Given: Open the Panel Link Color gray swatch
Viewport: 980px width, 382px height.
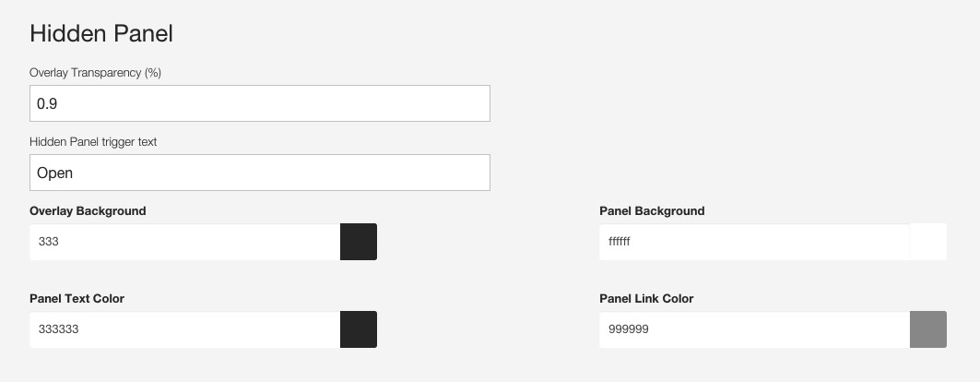Looking at the screenshot, I should [x=928, y=328].
